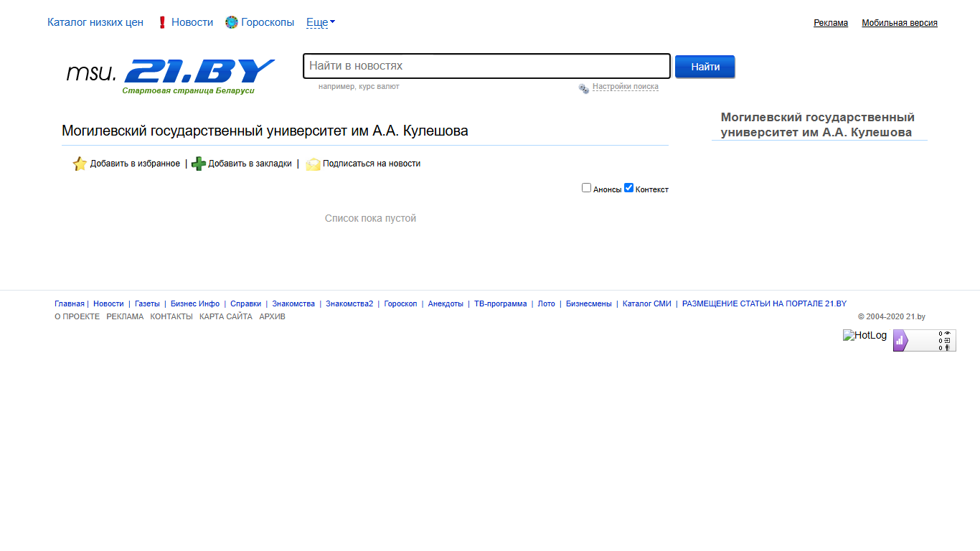Click Подписаться на новости text link
The width and height of the screenshot is (980, 551).
[372, 164]
